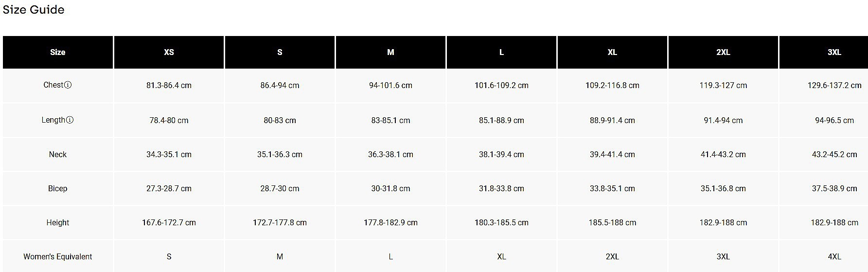Select the XS column header

tap(169, 52)
